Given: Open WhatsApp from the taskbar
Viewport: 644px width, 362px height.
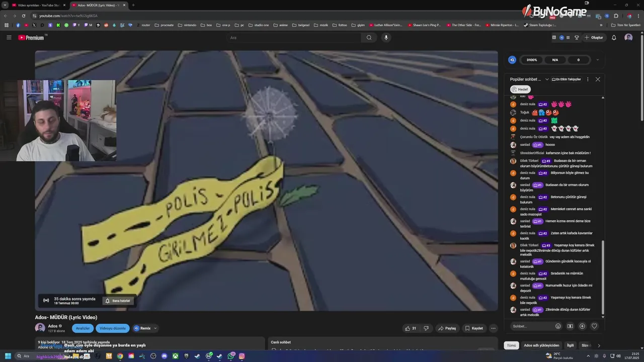Looking at the screenshot, I should tap(231, 356).
